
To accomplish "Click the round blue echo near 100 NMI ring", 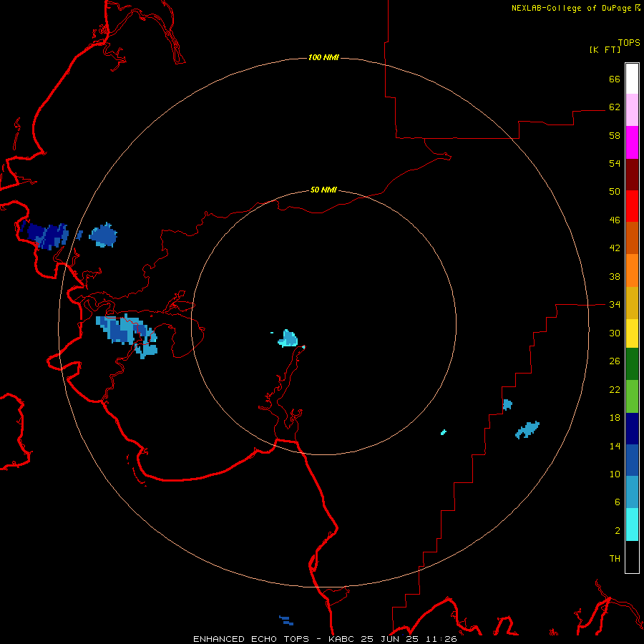I will pos(103,235).
